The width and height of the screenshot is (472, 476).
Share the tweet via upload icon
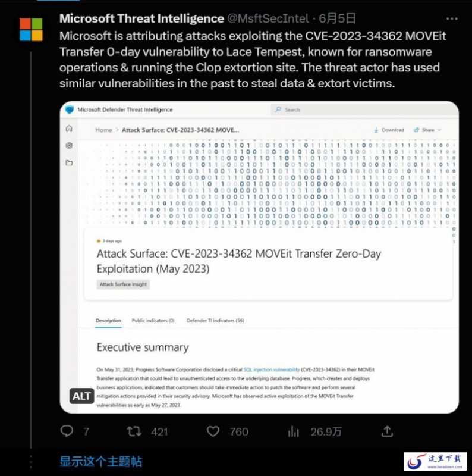click(387, 431)
